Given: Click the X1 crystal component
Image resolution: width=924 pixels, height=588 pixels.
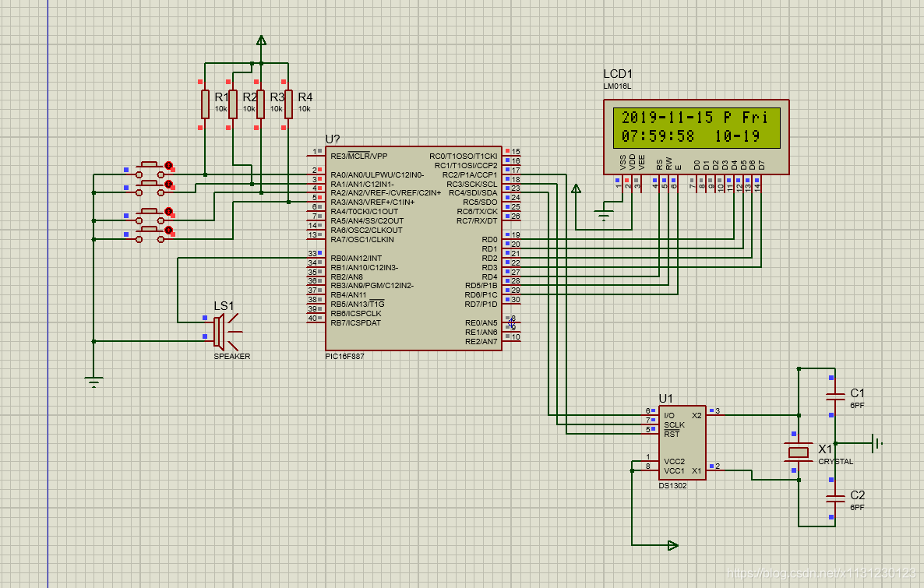Looking at the screenshot, I should 799,452.
